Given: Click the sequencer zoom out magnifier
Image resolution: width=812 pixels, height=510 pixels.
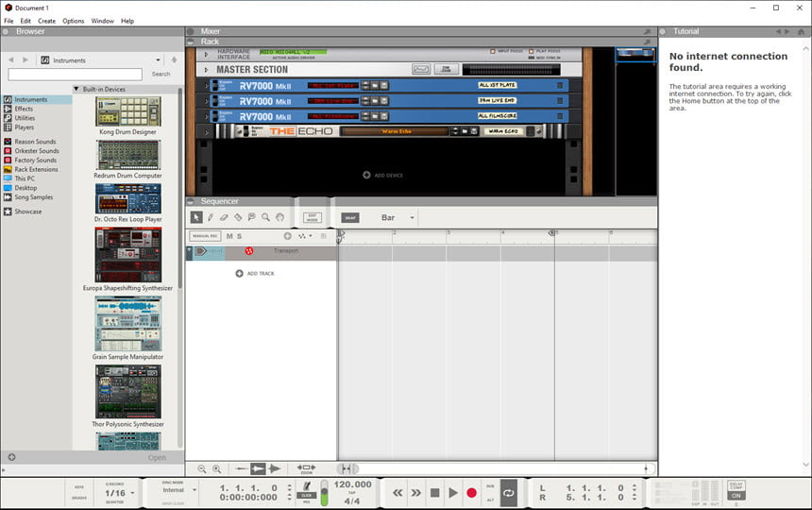Looking at the screenshot, I should (x=202, y=469).
